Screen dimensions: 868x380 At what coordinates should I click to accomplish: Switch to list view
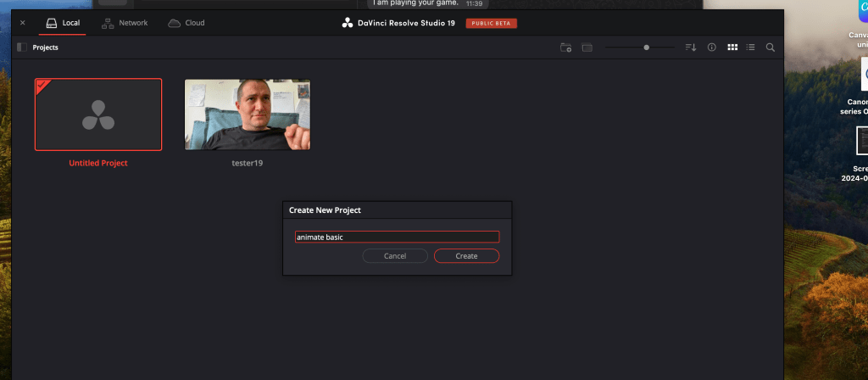(x=751, y=47)
